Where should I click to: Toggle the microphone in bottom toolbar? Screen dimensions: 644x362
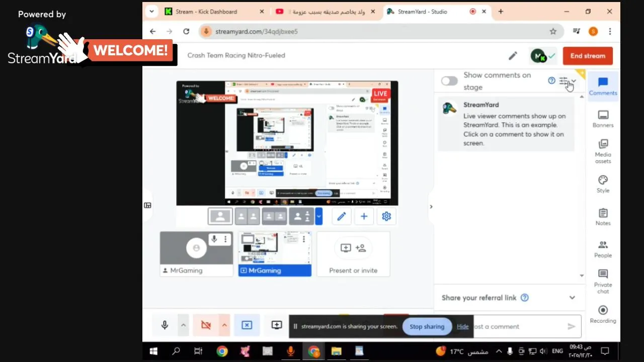165,325
